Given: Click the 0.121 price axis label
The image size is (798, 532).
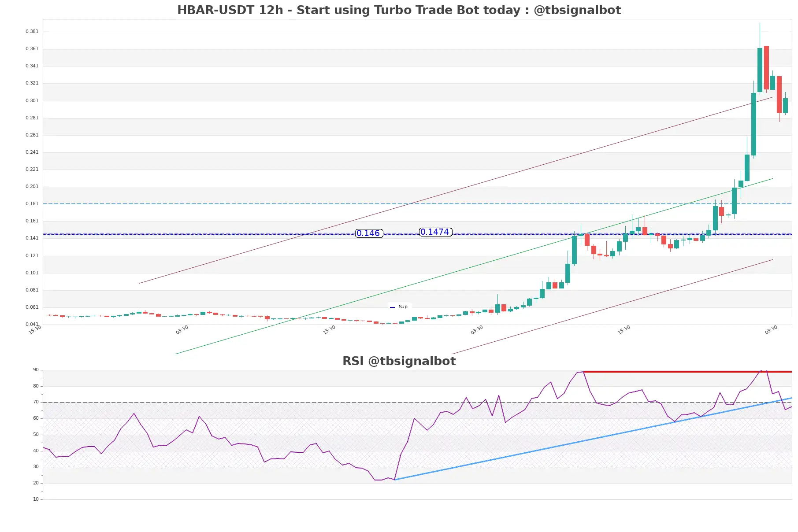Looking at the screenshot, I should click(32, 256).
